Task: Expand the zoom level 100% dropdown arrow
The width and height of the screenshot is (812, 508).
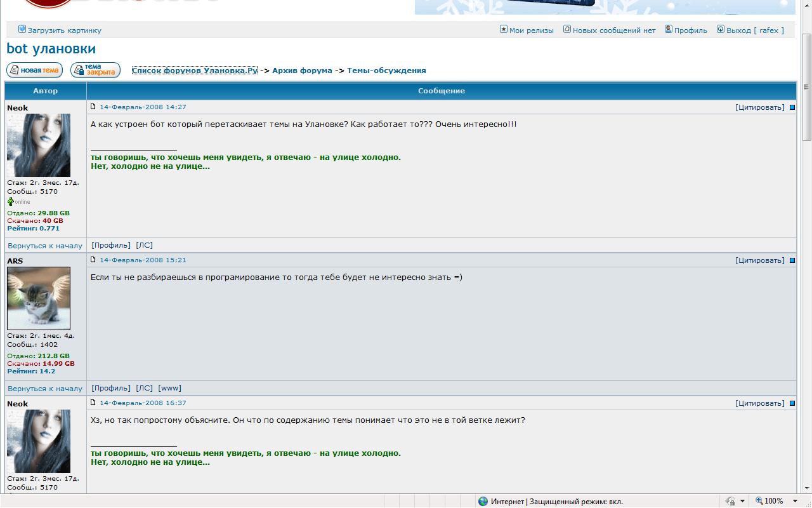Action: [x=795, y=501]
